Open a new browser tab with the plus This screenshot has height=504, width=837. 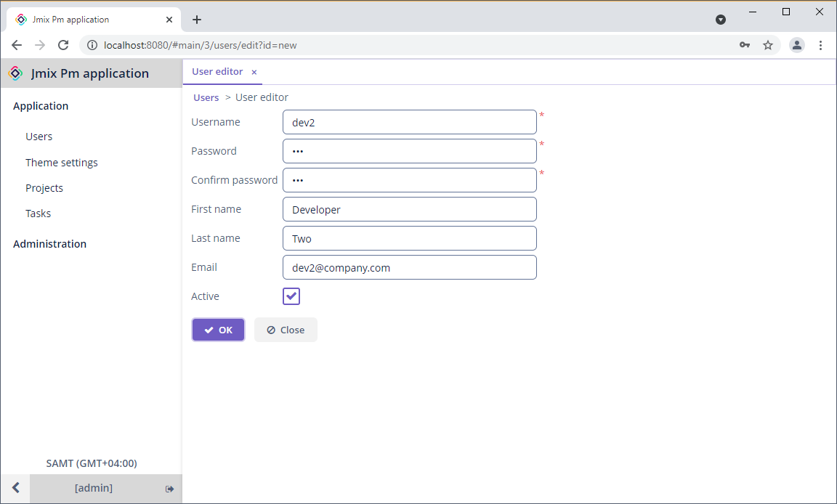196,20
